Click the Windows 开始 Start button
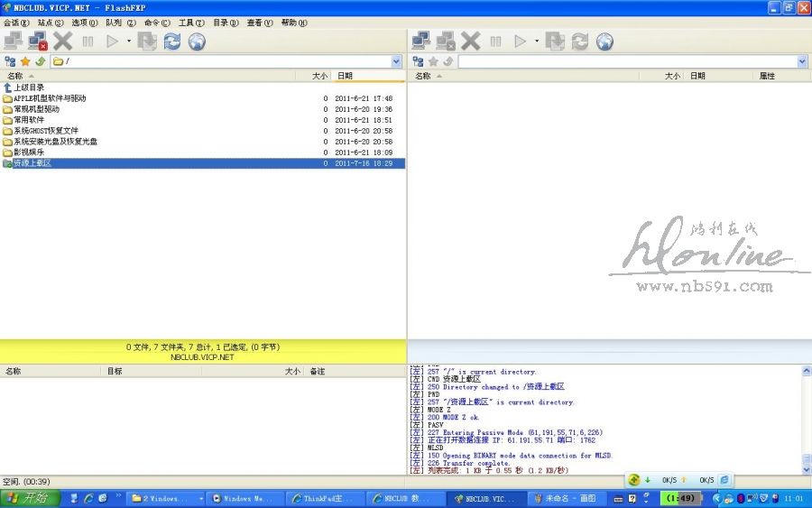The height and width of the screenshot is (508, 812). [x=30, y=498]
